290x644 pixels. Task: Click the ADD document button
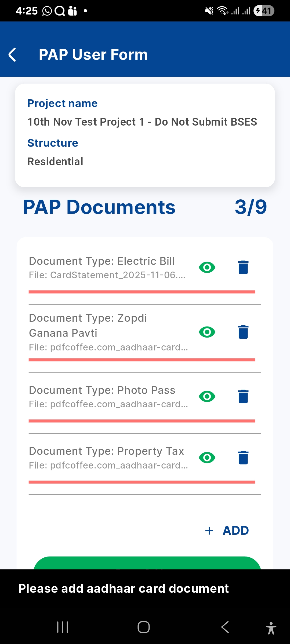(x=227, y=530)
